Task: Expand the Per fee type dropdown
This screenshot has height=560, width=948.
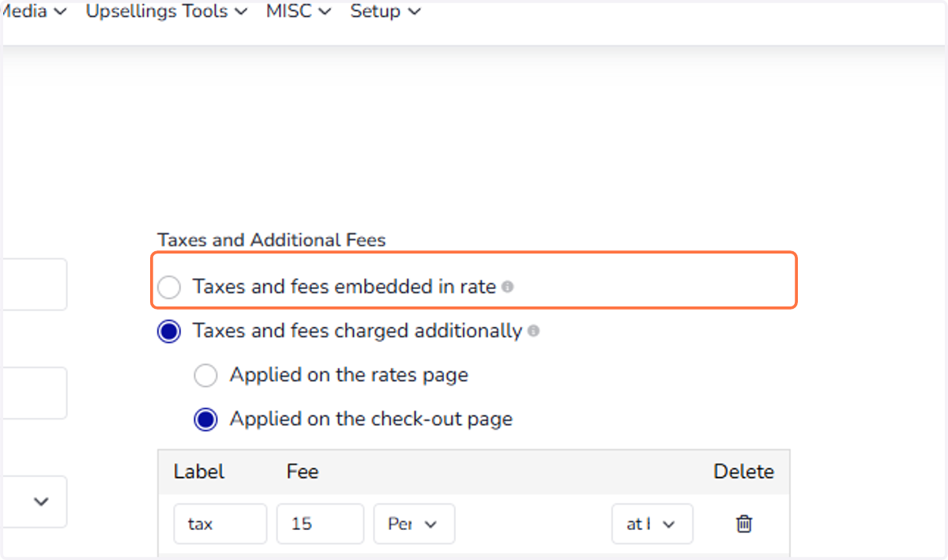Action: 414,524
